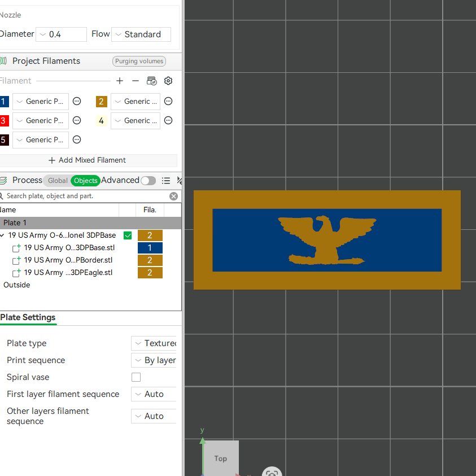Click the Fila. column header
Screen dimensions: 476x476
150,210
